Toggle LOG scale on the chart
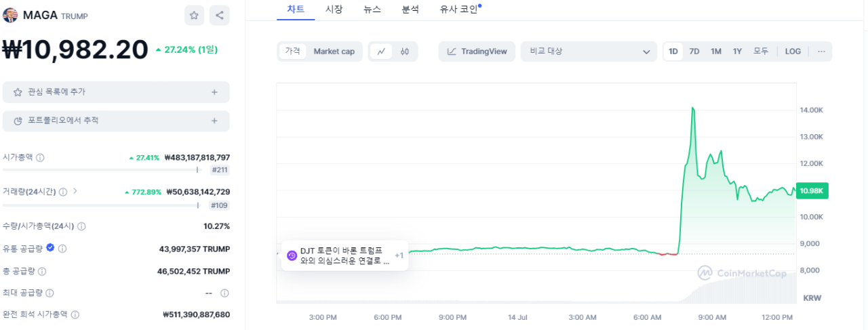Image resolution: width=868 pixels, height=330 pixels. click(x=793, y=51)
